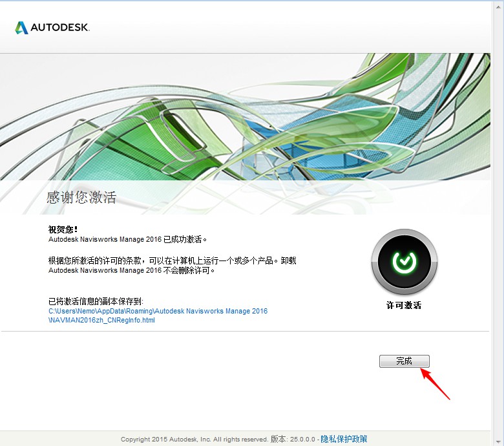The image size is (504, 446).
Task: Click the 完成 button
Action: [404, 361]
